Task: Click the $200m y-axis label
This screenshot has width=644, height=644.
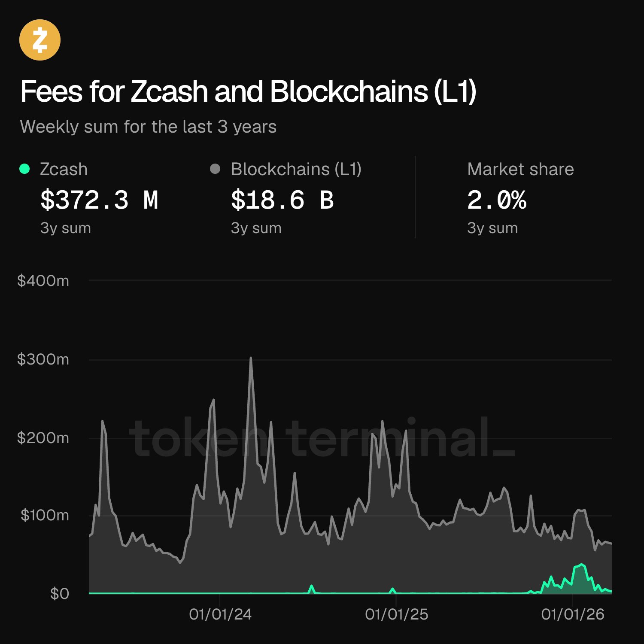Action: click(43, 438)
